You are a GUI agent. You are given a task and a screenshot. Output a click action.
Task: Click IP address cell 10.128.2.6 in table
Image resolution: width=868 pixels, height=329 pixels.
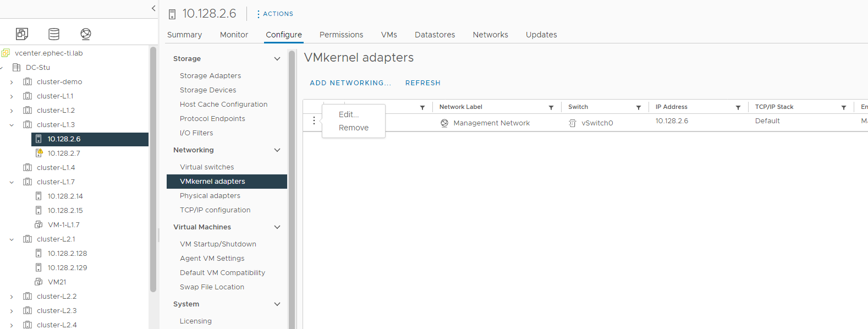tap(672, 121)
